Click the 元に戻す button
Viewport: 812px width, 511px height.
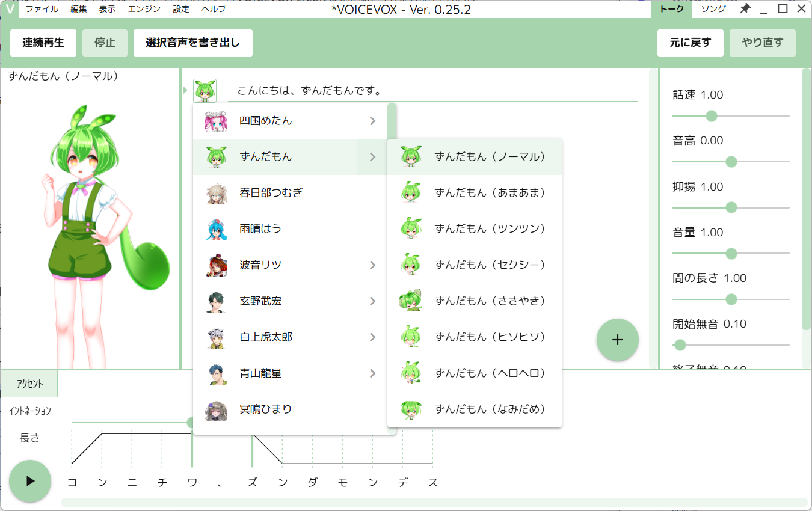(691, 43)
